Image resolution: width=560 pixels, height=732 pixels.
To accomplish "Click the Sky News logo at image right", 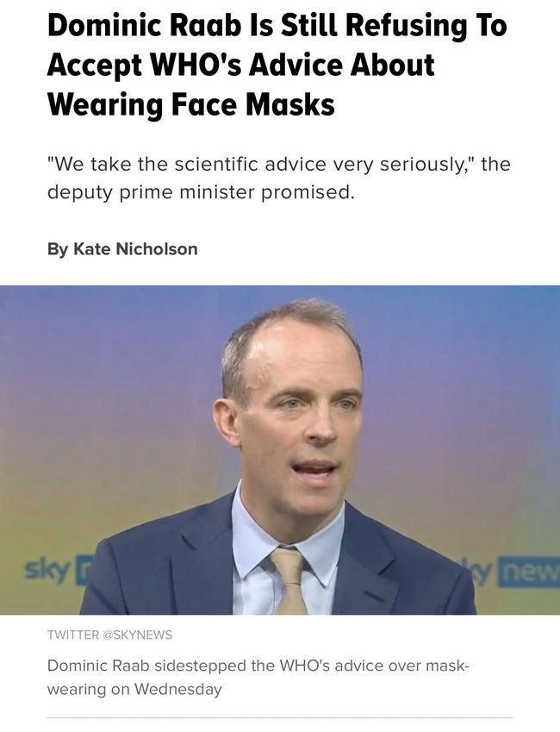I will (x=512, y=571).
